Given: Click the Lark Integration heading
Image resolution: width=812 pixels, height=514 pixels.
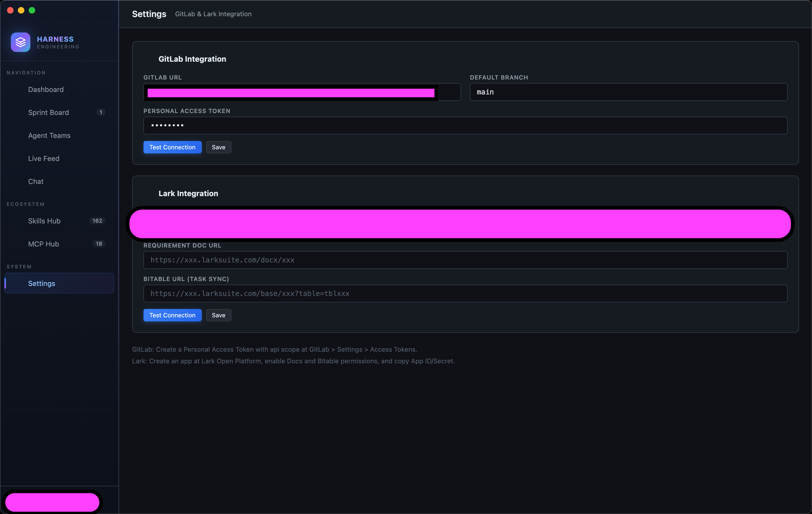Looking at the screenshot, I should (188, 193).
